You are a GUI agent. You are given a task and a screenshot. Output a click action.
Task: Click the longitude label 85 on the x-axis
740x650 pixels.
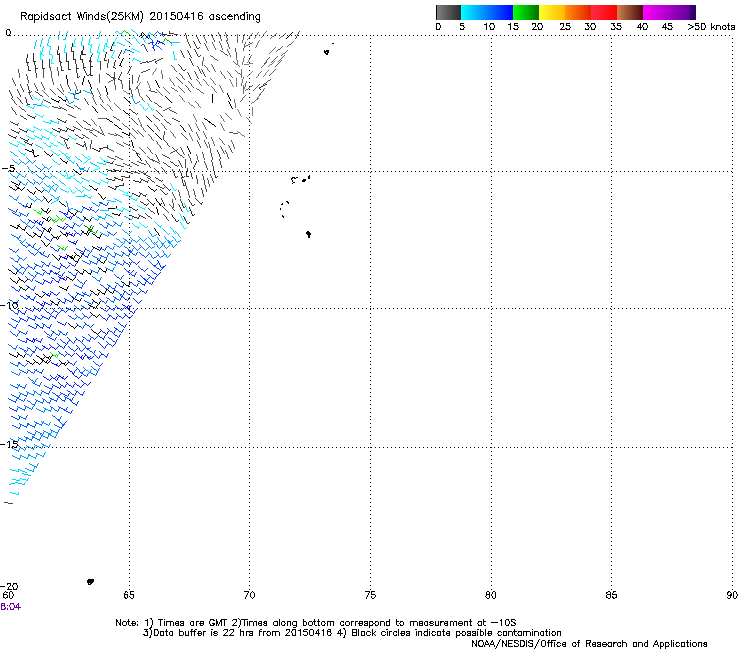611,595
